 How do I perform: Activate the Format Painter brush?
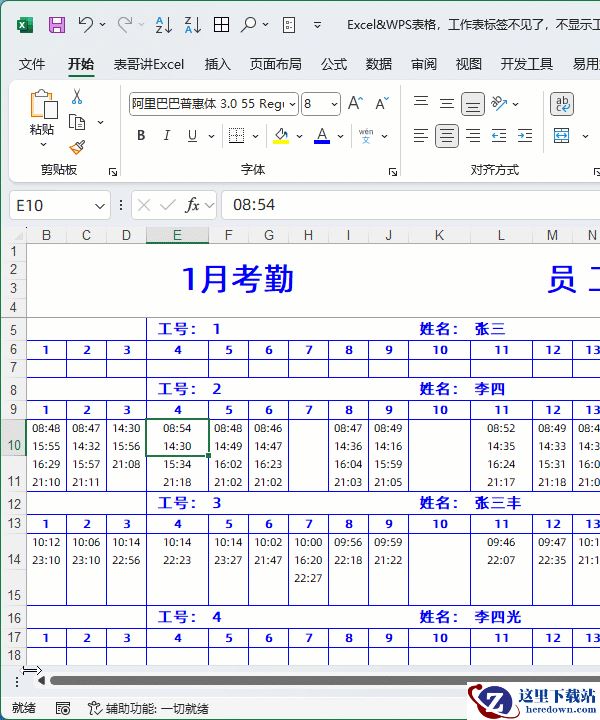77,147
